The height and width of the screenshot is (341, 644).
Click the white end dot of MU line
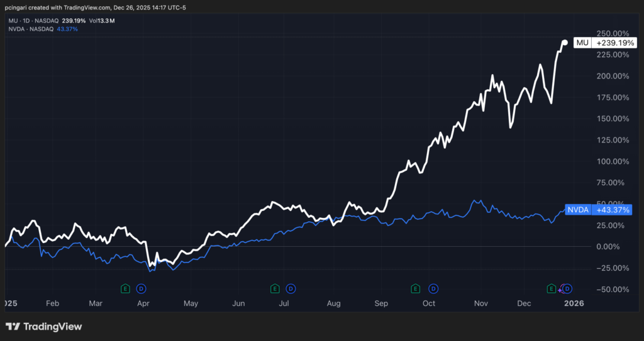tap(565, 43)
